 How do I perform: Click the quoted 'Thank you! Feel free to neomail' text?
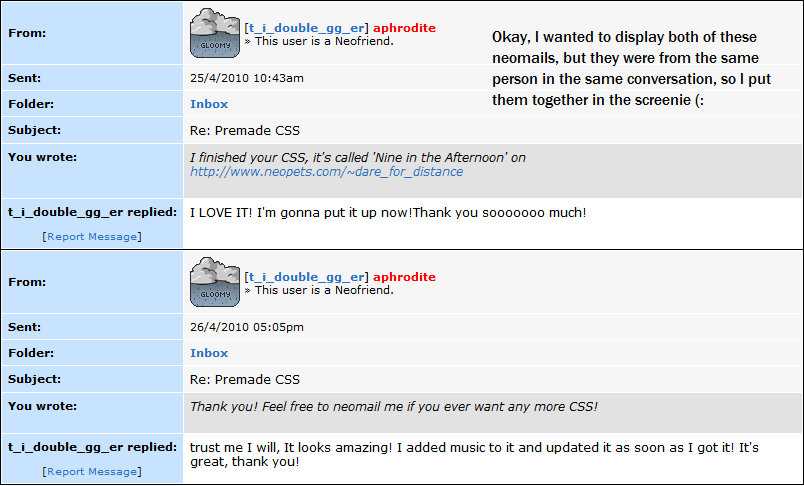[394, 407]
